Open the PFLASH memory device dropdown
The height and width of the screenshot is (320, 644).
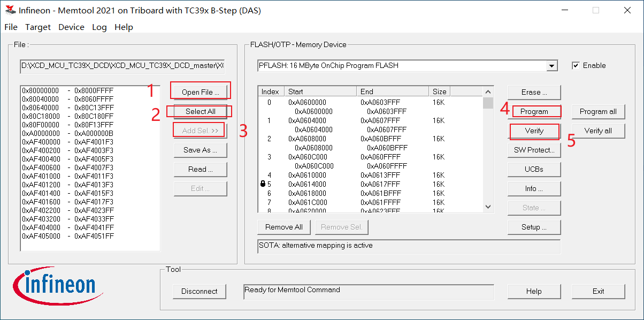click(552, 66)
